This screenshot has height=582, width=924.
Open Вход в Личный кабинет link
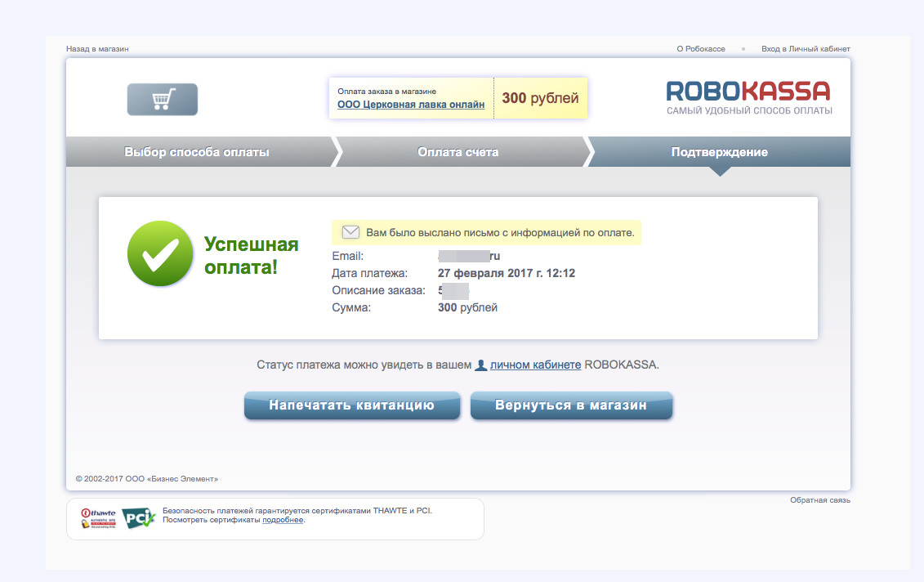806,49
